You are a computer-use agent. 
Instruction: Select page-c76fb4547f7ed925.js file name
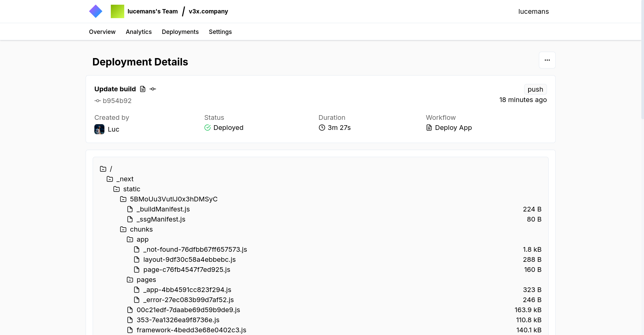(187, 270)
